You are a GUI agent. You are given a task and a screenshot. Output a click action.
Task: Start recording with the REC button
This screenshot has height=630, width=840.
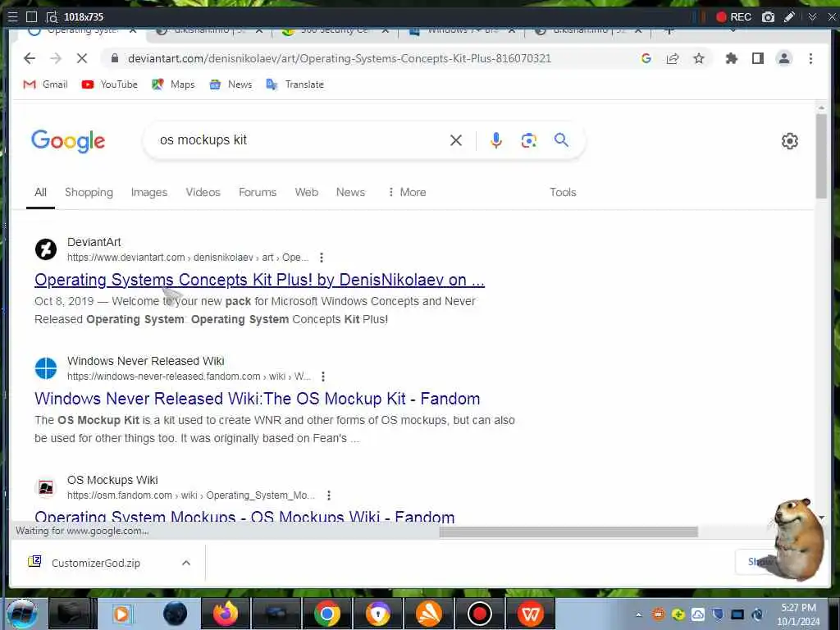pyautogui.click(x=733, y=17)
